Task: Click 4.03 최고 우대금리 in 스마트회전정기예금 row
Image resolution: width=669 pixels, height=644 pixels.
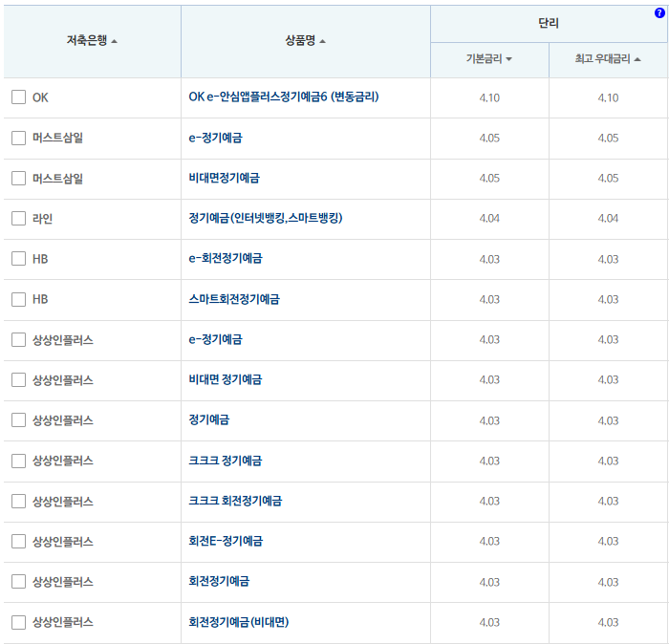Action: [x=608, y=299]
